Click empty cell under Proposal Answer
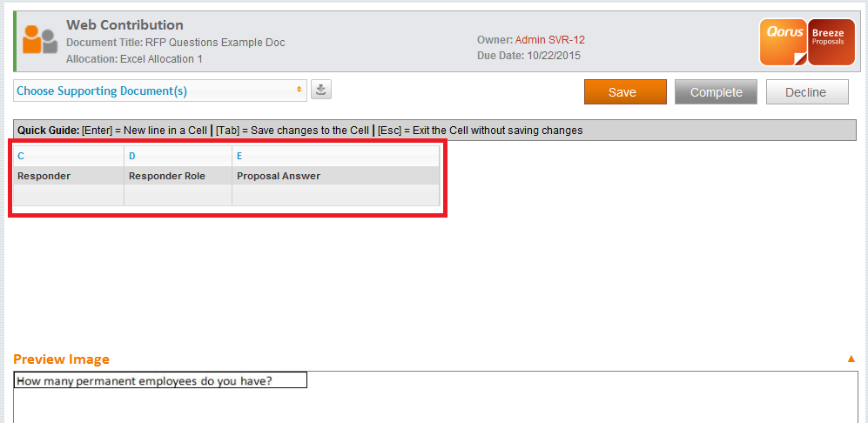868x423 pixels. [335, 196]
